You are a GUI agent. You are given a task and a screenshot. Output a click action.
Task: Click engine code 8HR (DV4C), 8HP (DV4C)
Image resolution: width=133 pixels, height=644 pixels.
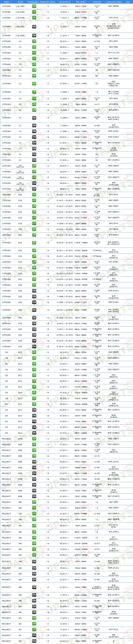tap(114, 562)
